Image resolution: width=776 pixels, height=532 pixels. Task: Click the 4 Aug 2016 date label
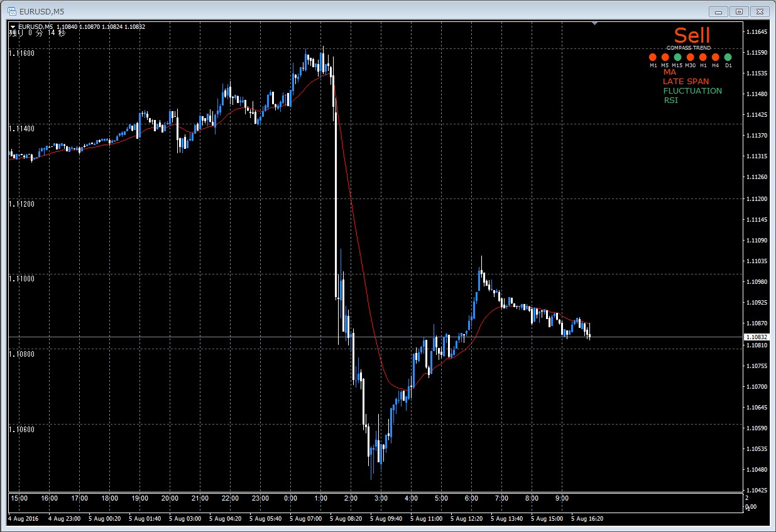(23, 519)
